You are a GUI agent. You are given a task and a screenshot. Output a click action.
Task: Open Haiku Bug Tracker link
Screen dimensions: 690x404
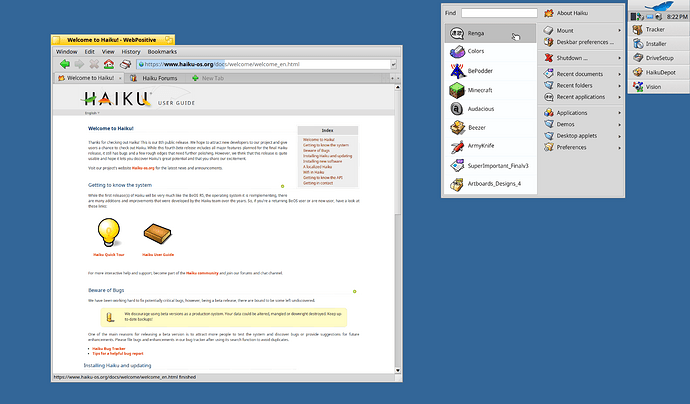click(109, 349)
